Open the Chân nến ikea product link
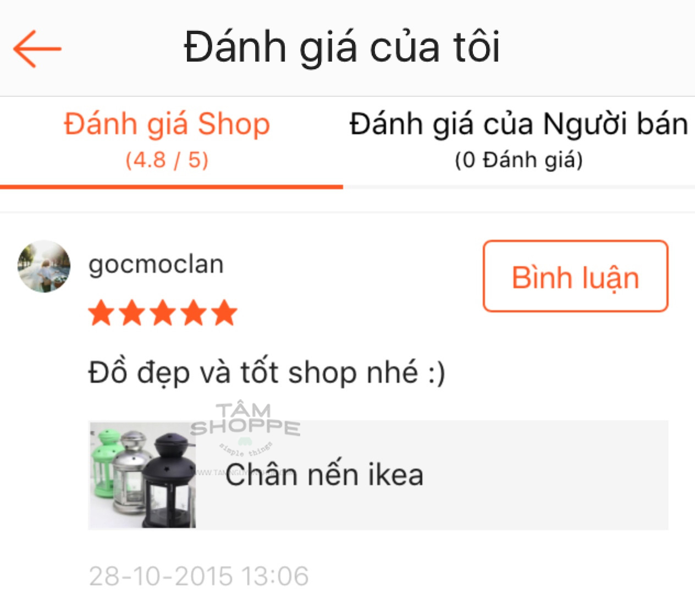The image size is (695, 616). pos(325,475)
